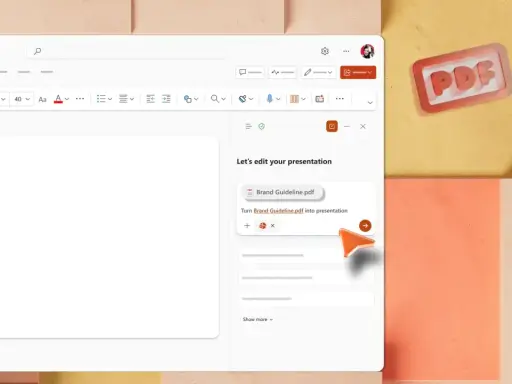
Task: Open the Comments button with speech bubble
Action: tap(250, 72)
